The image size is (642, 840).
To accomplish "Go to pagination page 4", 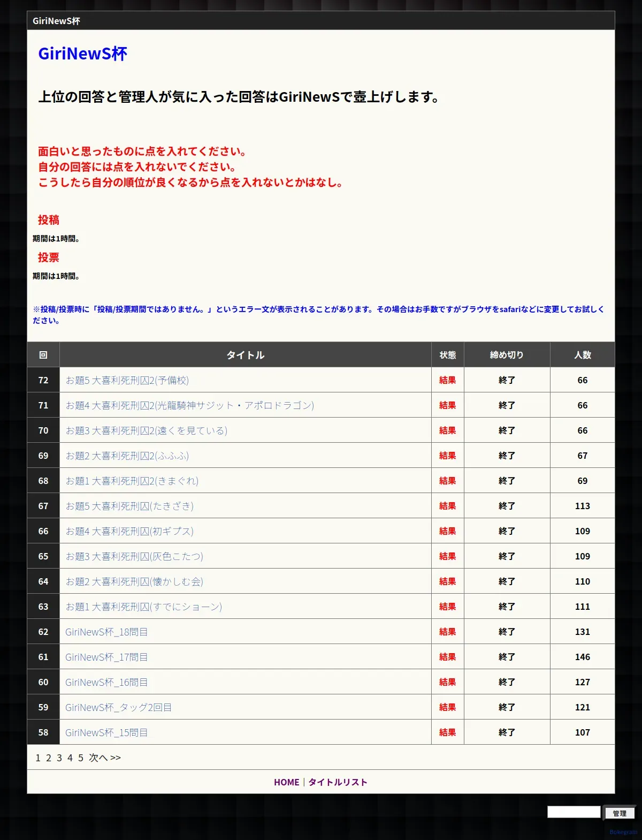I will click(70, 758).
